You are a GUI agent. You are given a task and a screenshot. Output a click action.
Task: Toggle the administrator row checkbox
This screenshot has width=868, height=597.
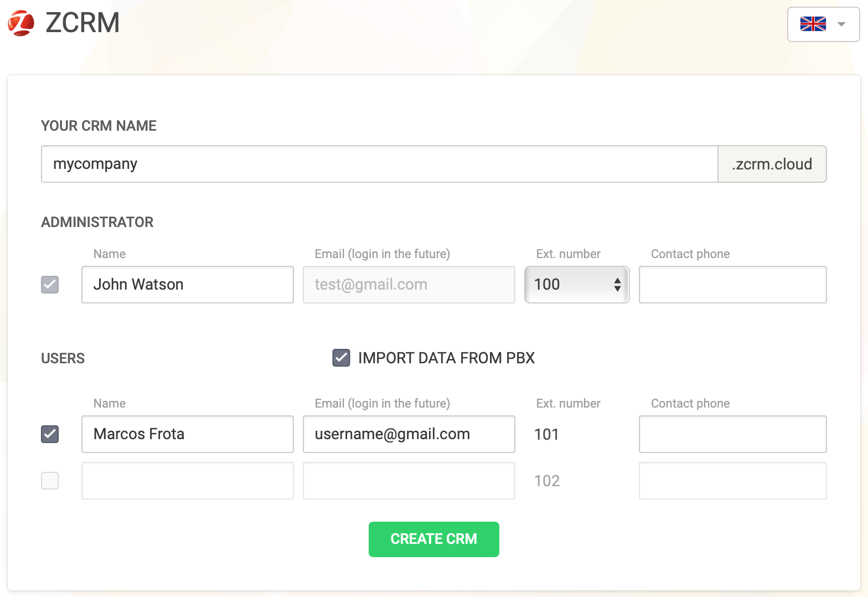pos(50,285)
